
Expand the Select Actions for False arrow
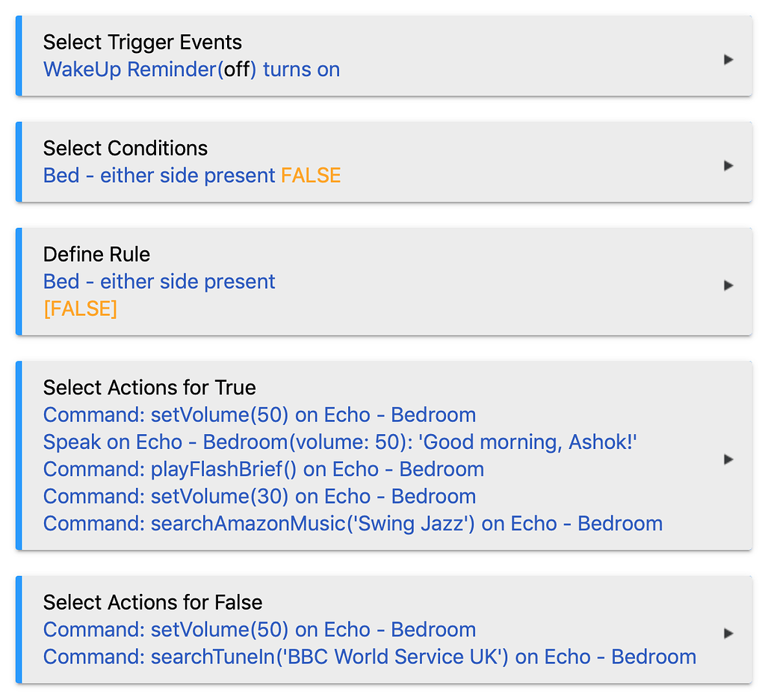(728, 634)
